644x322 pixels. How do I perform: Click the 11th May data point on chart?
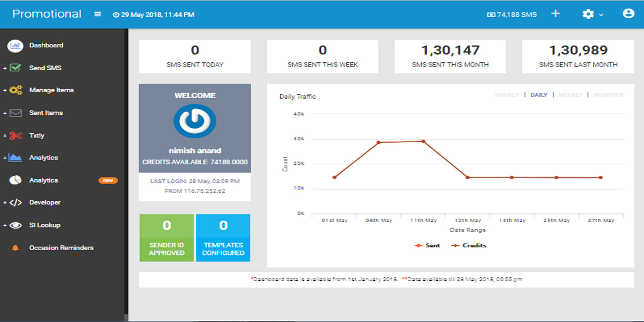[423, 142]
